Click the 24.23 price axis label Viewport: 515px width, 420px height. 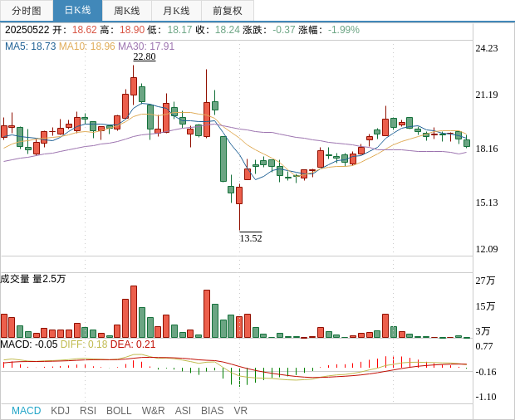[487, 48]
